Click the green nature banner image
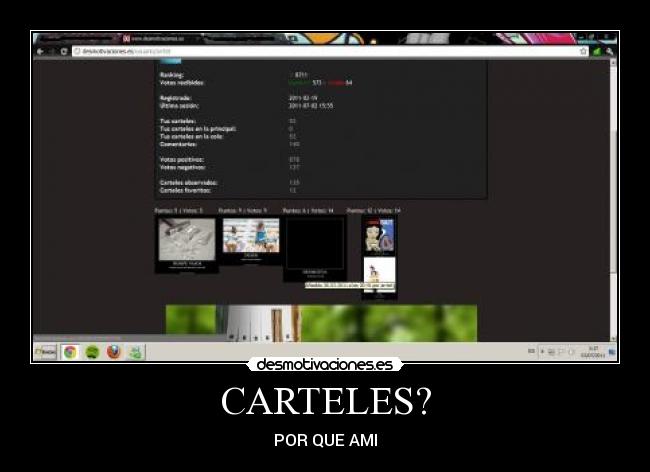Screen dimensions: 650x472 click(321, 323)
